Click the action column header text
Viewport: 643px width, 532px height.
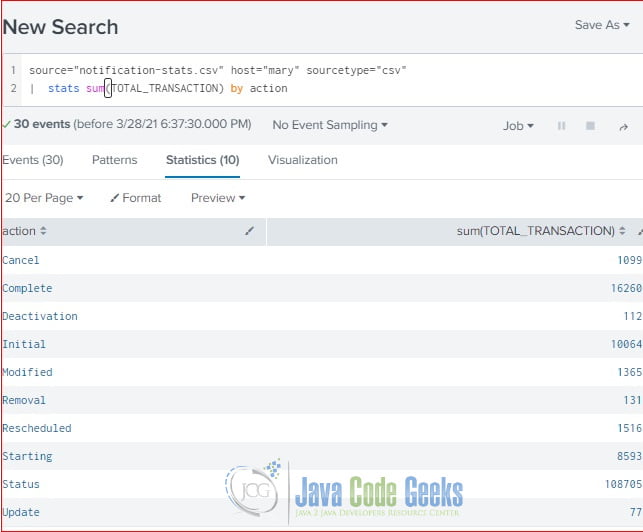click(x=19, y=231)
